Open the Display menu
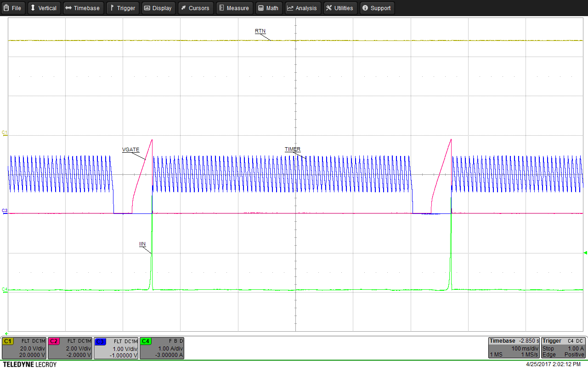This screenshot has width=588, height=368. pyautogui.click(x=158, y=8)
